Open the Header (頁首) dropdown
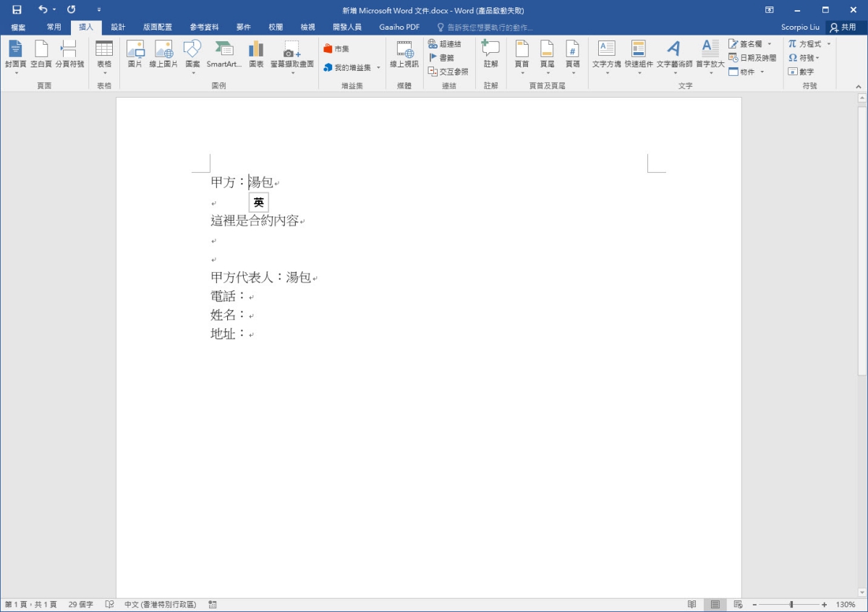The height and width of the screenshot is (612, 868). 522,56
